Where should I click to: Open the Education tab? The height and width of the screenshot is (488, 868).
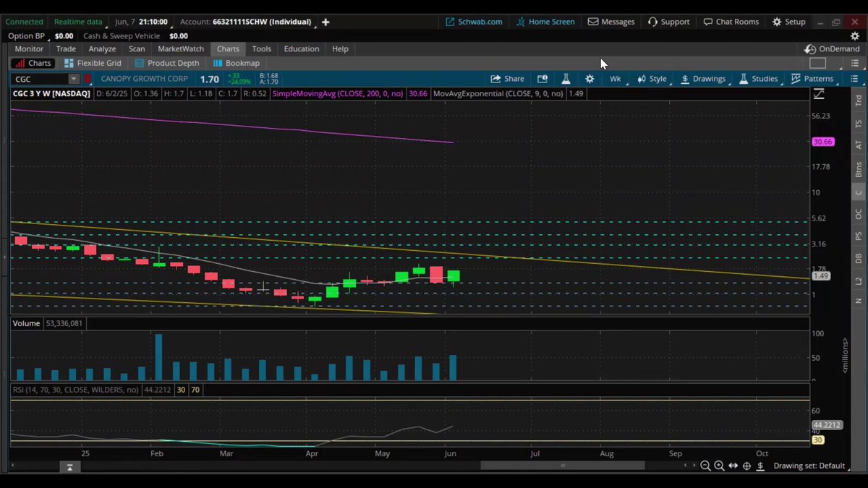pyautogui.click(x=302, y=49)
